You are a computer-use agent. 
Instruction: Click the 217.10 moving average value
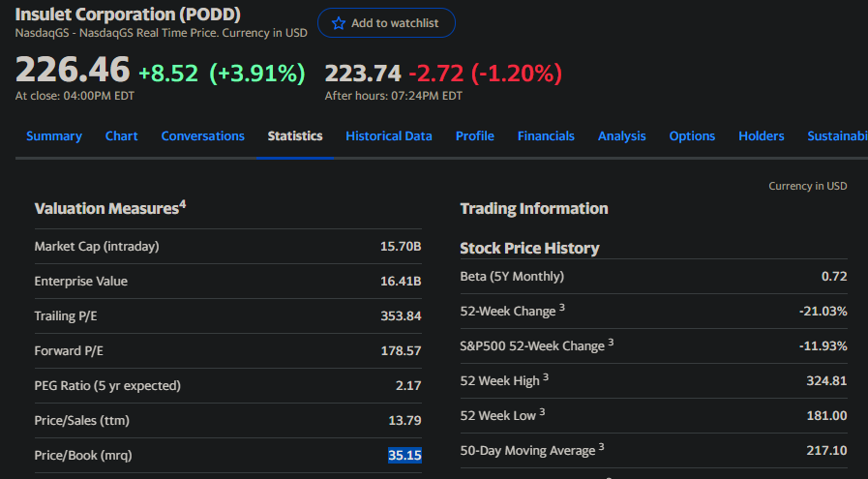pos(826,450)
